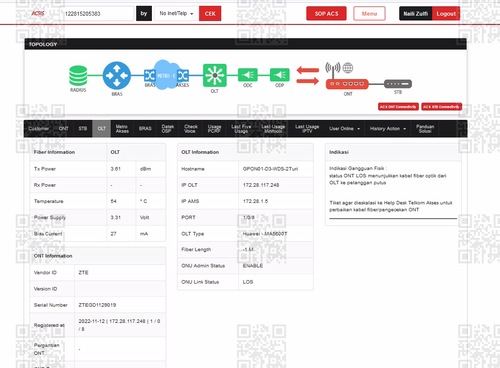Screen dimensions: 500x368
Task: Click the OLT Type value Huawei
Action: click(x=265, y=234)
